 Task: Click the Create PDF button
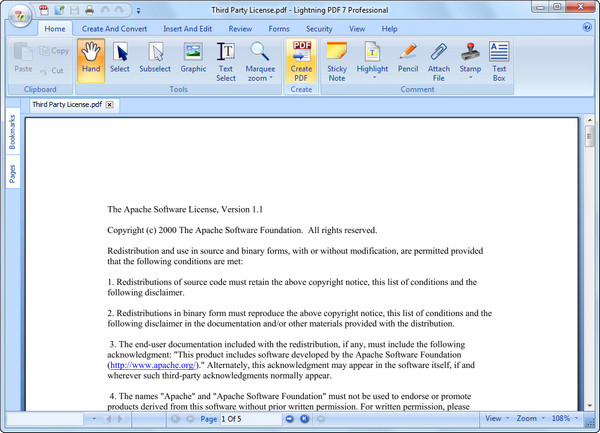click(301, 60)
